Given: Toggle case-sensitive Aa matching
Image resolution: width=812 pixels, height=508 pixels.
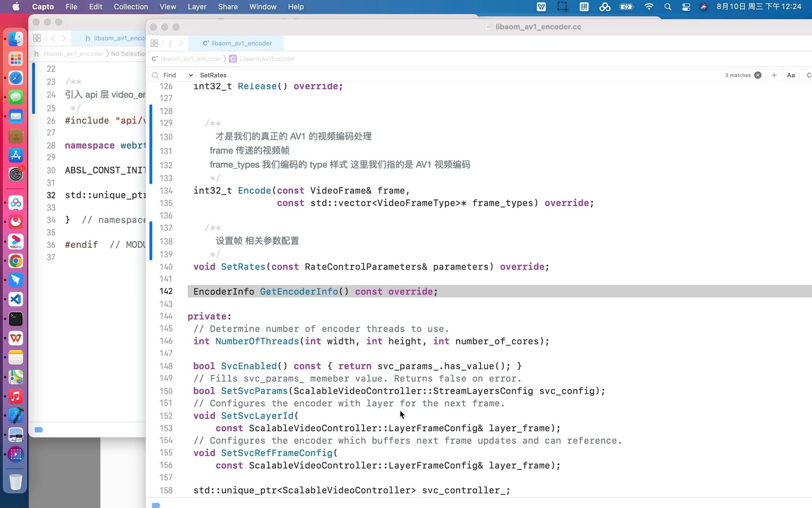Looking at the screenshot, I should tap(791, 75).
